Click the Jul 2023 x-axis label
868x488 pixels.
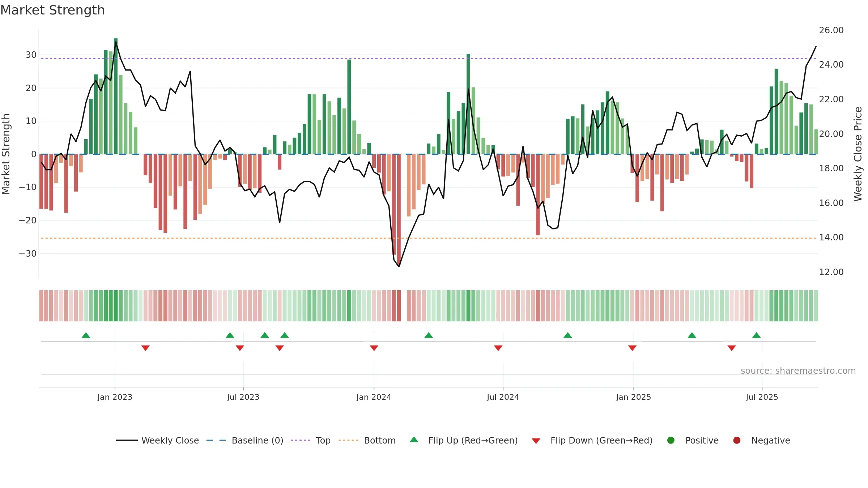(x=243, y=397)
